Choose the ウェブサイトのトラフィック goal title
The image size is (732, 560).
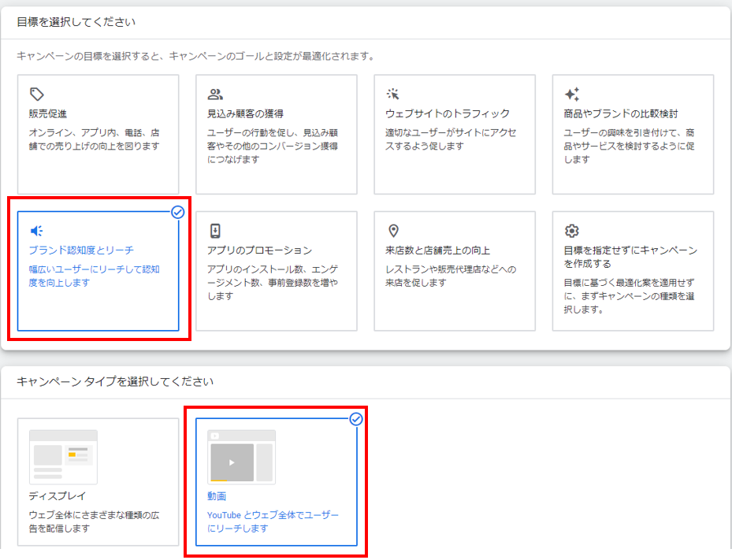[447, 113]
